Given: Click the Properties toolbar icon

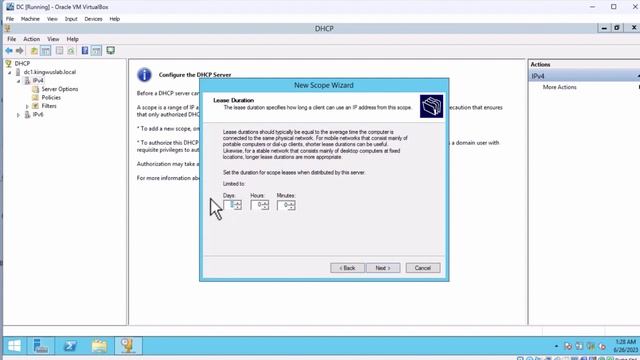Looking at the screenshot, I should 60,51.
